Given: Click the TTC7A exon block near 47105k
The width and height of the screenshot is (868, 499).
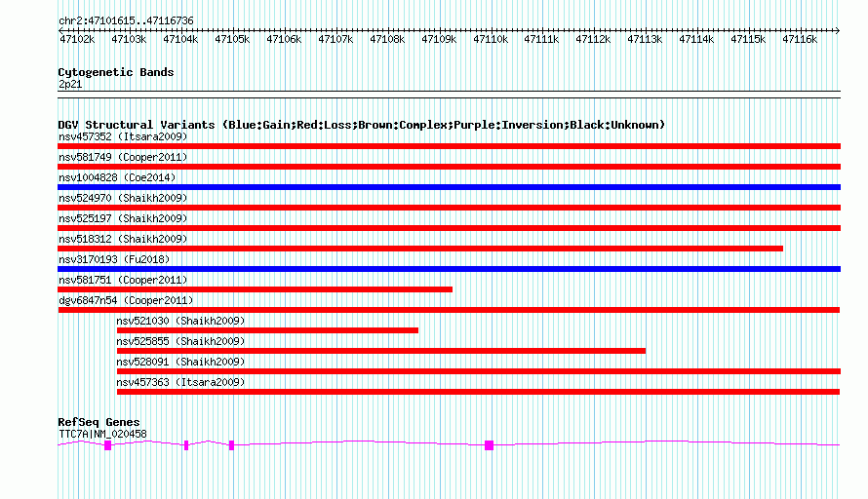Looking at the screenshot, I should 231,445.
